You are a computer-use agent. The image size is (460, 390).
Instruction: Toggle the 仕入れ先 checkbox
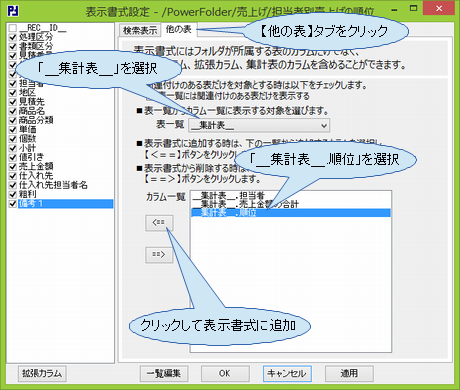tap(13, 176)
